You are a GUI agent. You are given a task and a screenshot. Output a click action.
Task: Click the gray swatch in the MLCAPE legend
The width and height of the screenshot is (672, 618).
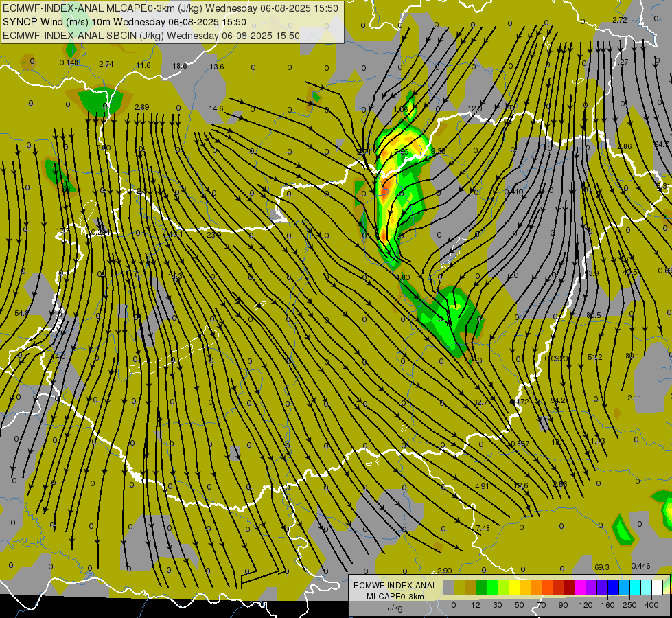449,587
